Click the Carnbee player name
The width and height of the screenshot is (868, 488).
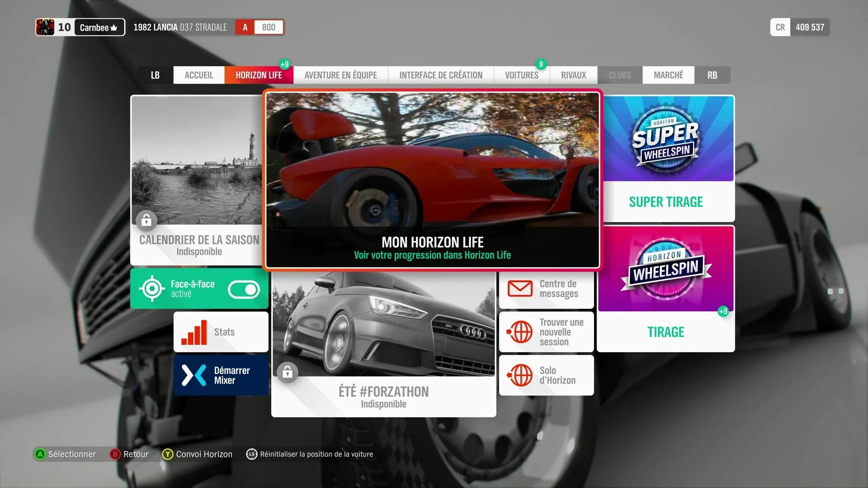[94, 28]
